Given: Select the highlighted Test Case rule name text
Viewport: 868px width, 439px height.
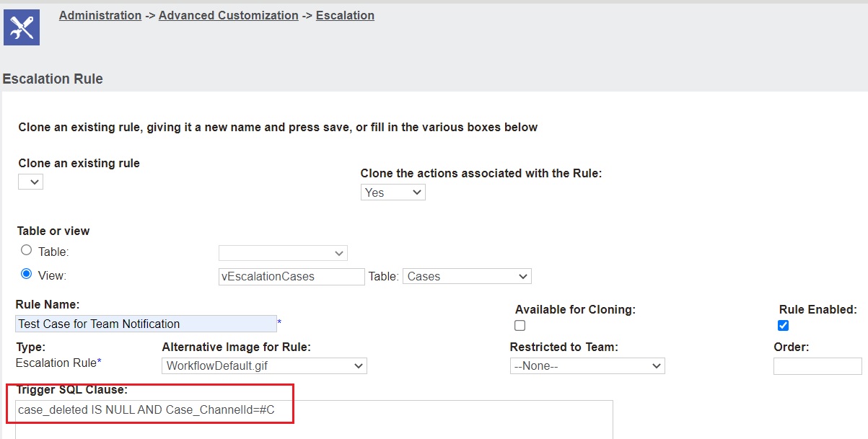Looking at the screenshot, I should 146,324.
